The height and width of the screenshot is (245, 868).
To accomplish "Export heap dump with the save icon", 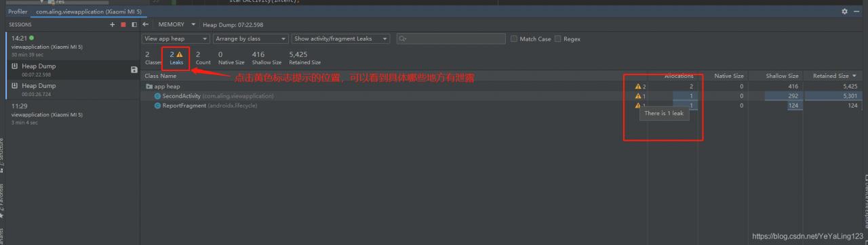I will coord(134,70).
